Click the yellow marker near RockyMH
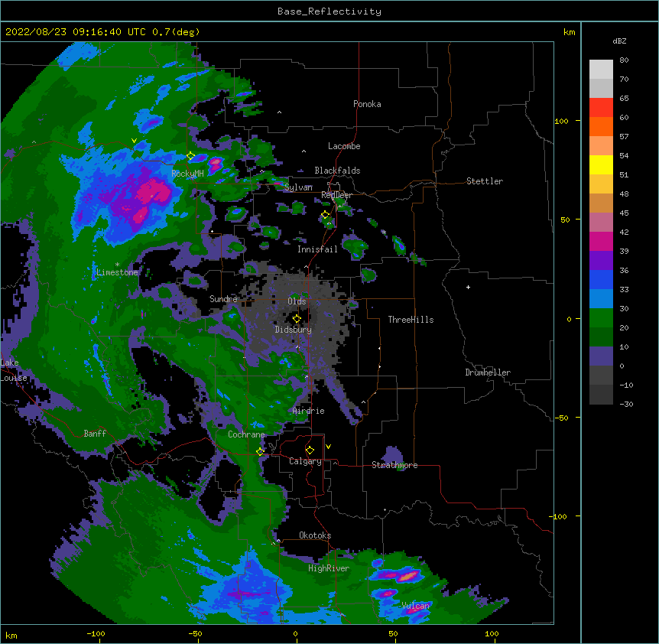The width and height of the screenshot is (659, 644). pyautogui.click(x=191, y=156)
